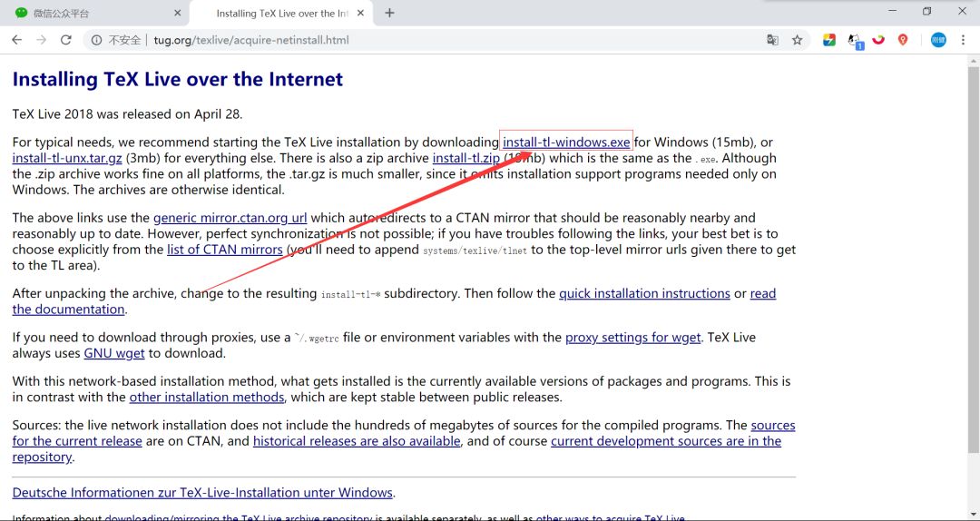
Task: Bookmark this page with the star icon
Action: tap(797, 40)
